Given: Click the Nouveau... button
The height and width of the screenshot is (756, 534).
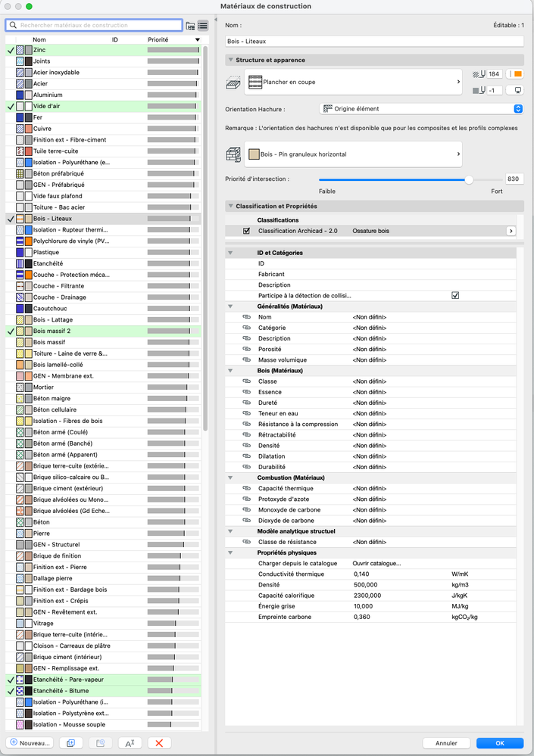Looking at the screenshot, I should point(30,743).
